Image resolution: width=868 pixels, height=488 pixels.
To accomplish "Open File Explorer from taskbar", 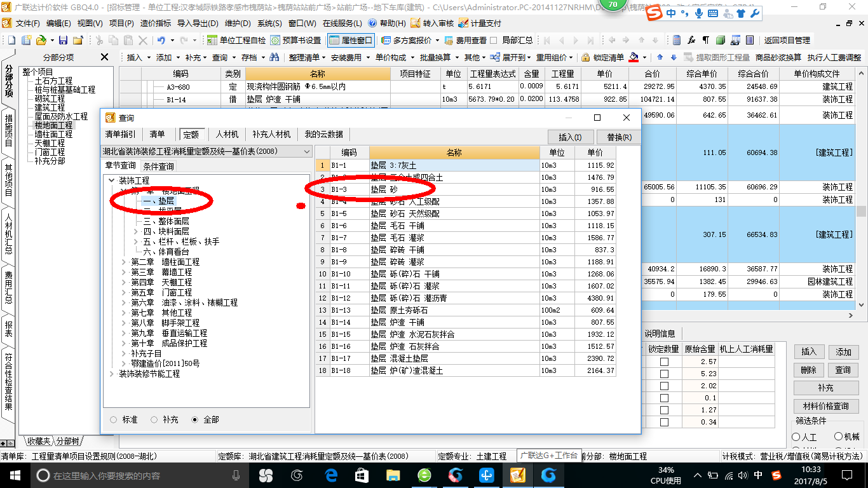I will 393,475.
